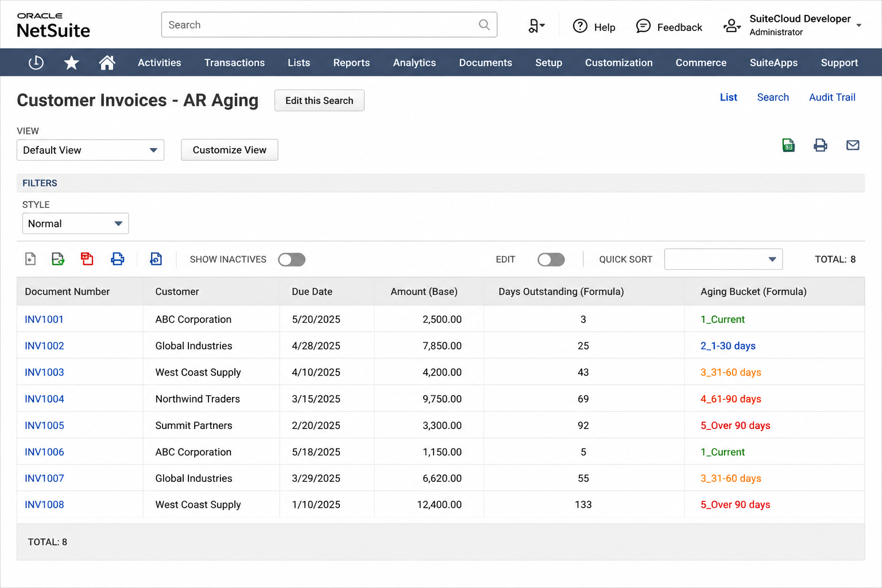882x588 pixels.
Task: Click the Northwind Traders customer cell
Action: (198, 399)
